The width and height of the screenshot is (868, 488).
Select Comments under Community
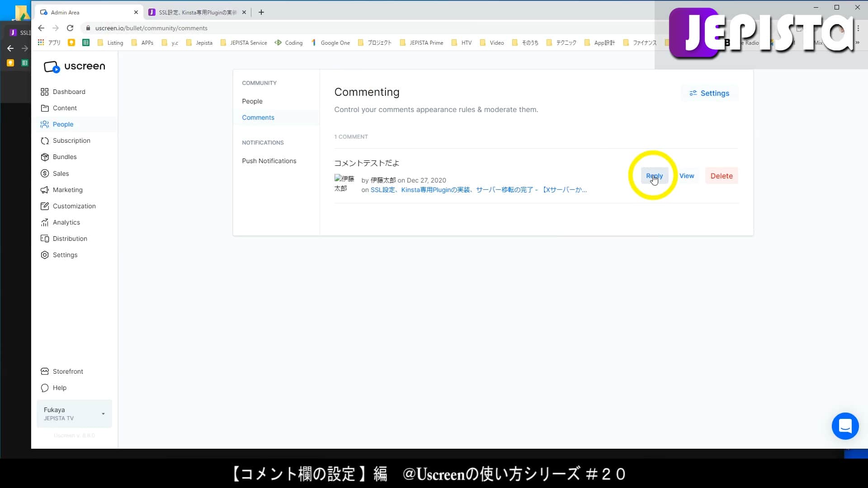258,117
